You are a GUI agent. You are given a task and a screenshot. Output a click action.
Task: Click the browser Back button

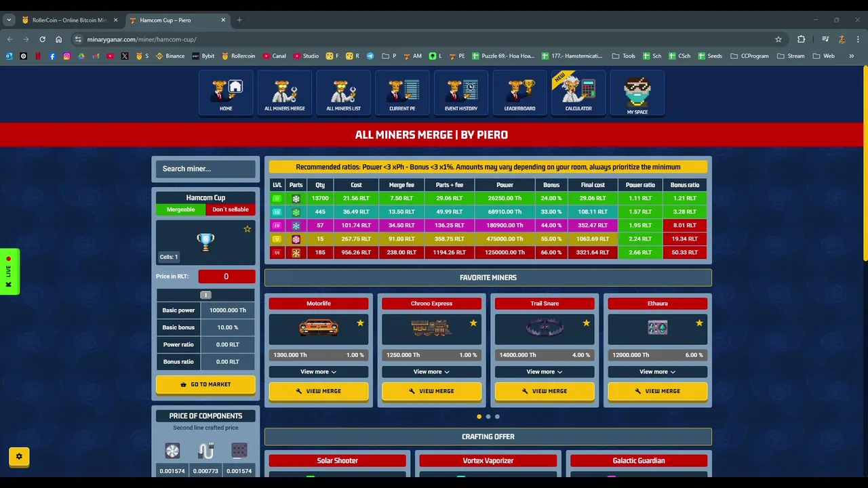tap(10, 39)
